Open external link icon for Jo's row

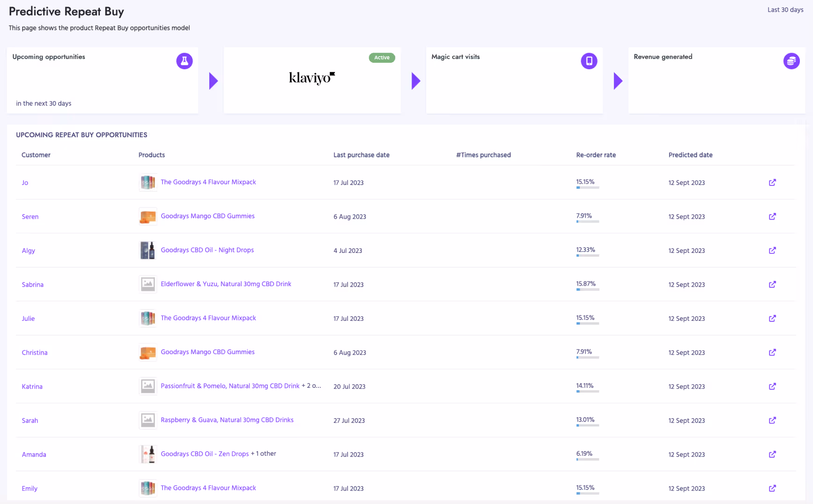point(772,182)
